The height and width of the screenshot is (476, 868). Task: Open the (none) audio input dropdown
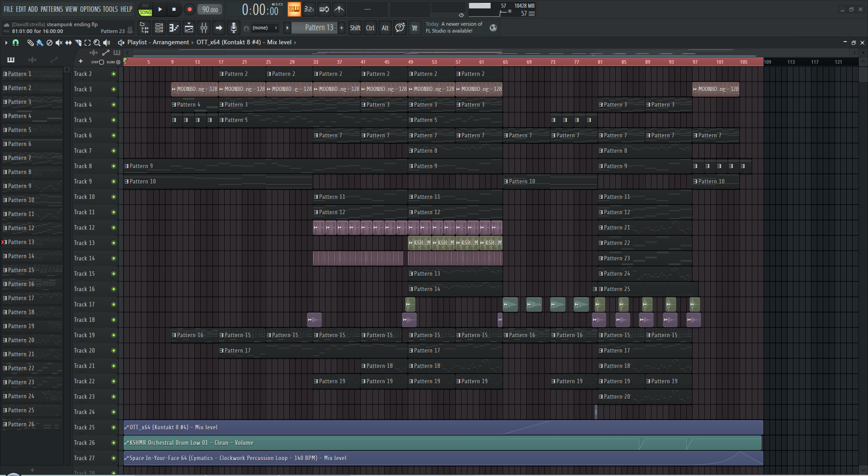point(265,28)
